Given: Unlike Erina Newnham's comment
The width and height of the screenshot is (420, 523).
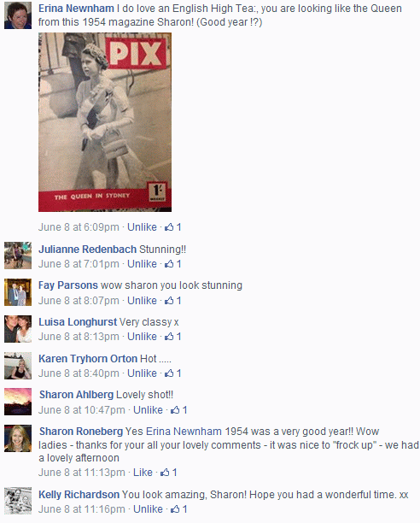Looking at the screenshot, I should (x=142, y=227).
